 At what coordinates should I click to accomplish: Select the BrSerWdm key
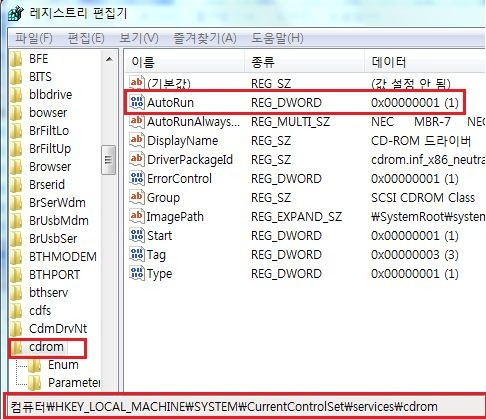coord(57,203)
